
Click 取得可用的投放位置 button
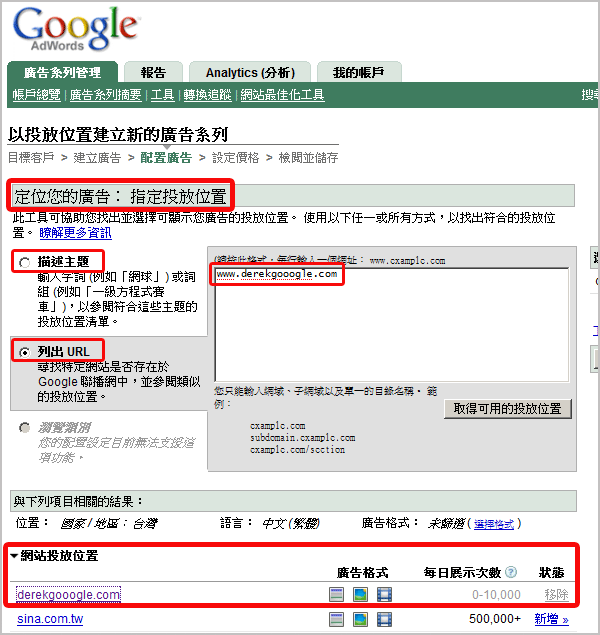(x=508, y=409)
